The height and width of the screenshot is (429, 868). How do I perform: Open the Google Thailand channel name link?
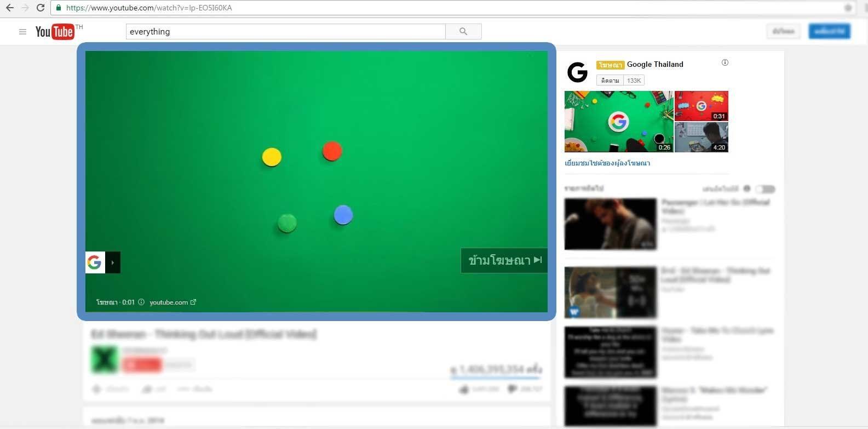click(x=655, y=64)
